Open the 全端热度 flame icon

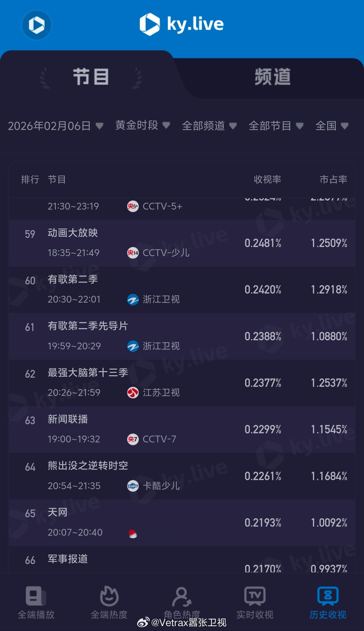(x=109, y=596)
